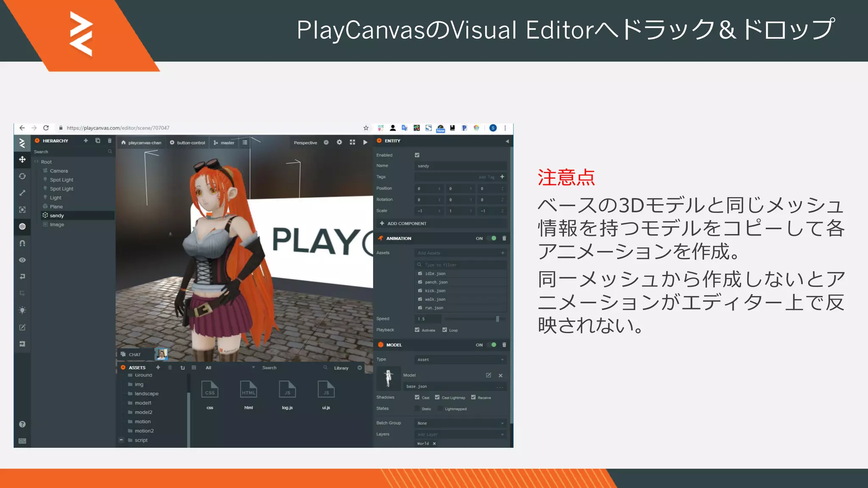This screenshot has width=868, height=488.
Task: Uncheck the entity Enabled checkbox
Action: [417, 155]
